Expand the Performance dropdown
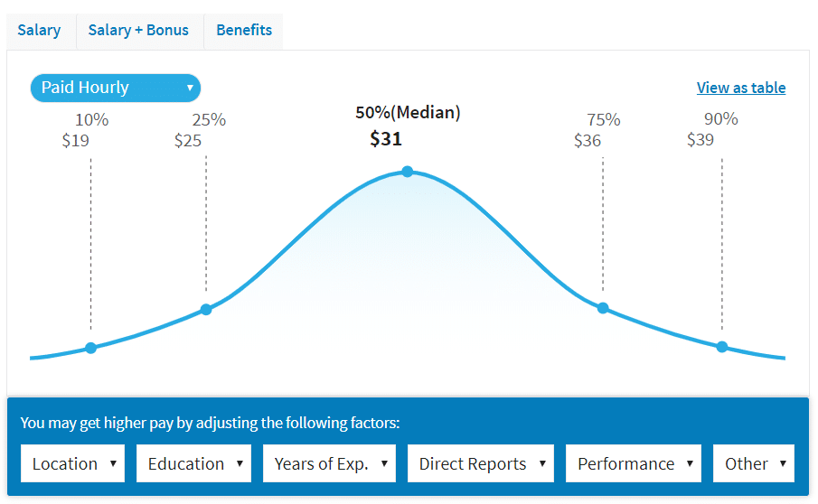 pos(634,463)
